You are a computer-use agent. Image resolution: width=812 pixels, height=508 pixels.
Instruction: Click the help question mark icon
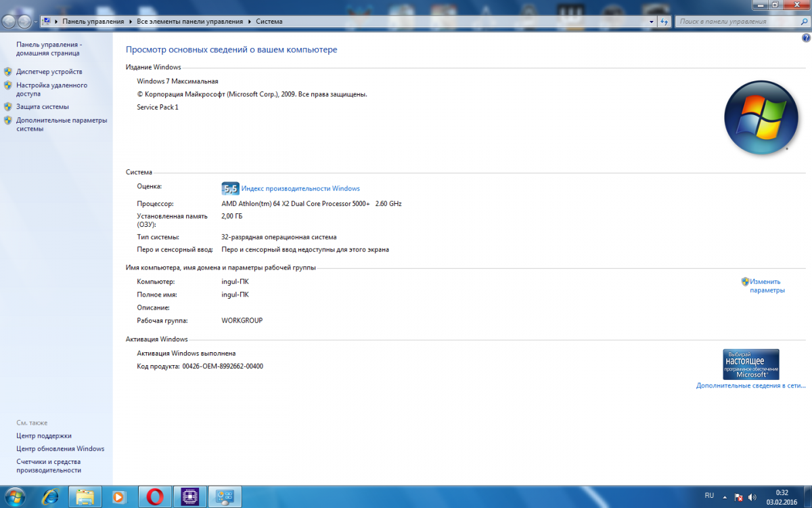coord(806,39)
